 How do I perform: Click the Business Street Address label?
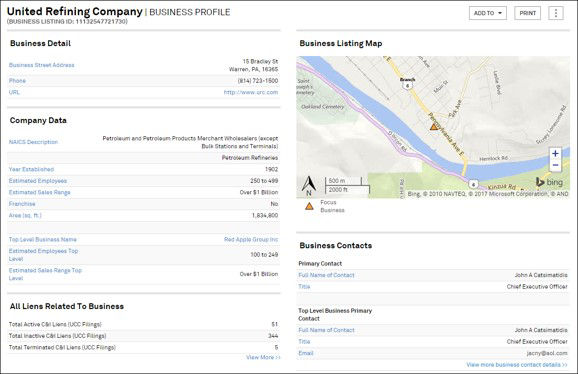click(x=42, y=65)
